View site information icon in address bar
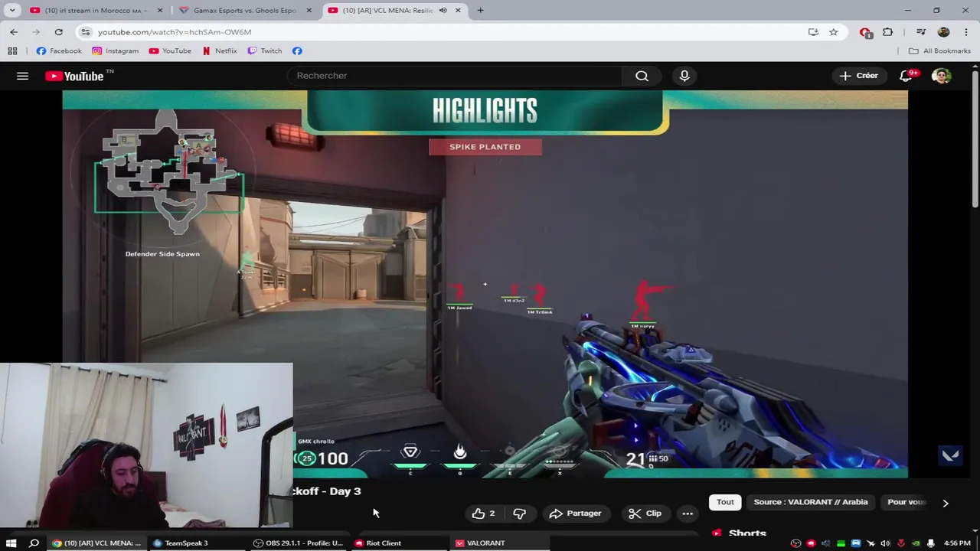The width and height of the screenshot is (980, 551). pyautogui.click(x=86, y=32)
